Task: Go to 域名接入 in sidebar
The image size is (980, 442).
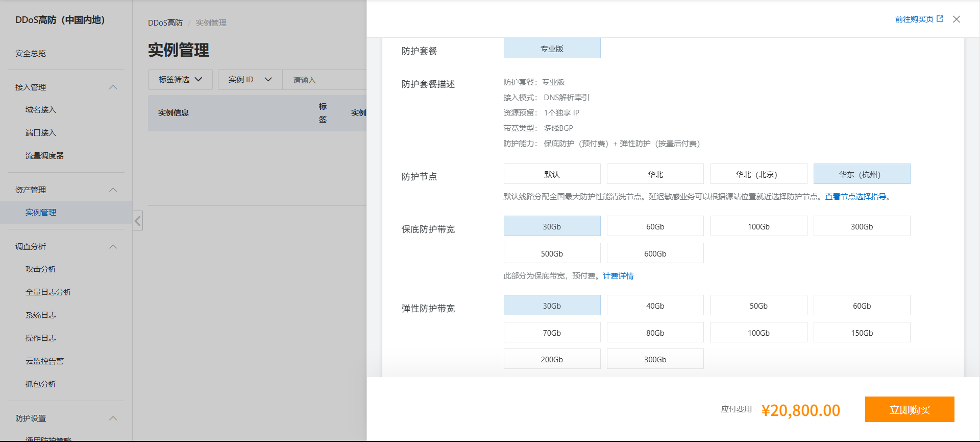Action: [41, 110]
